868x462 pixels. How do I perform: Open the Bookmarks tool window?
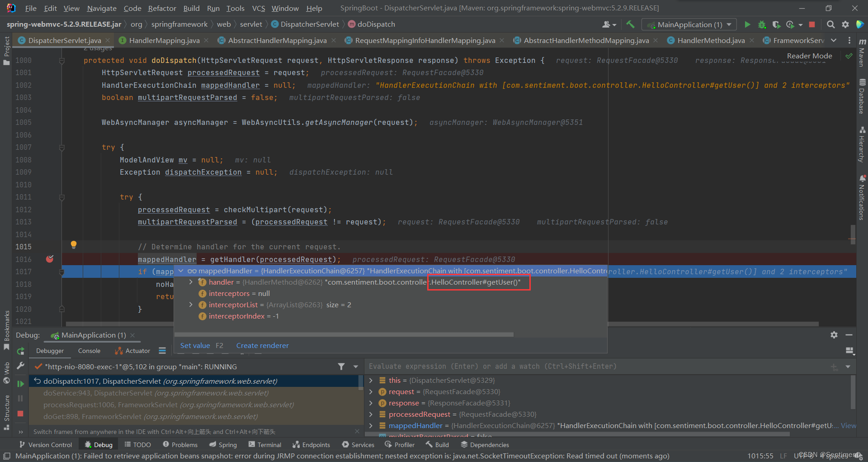coord(6,330)
